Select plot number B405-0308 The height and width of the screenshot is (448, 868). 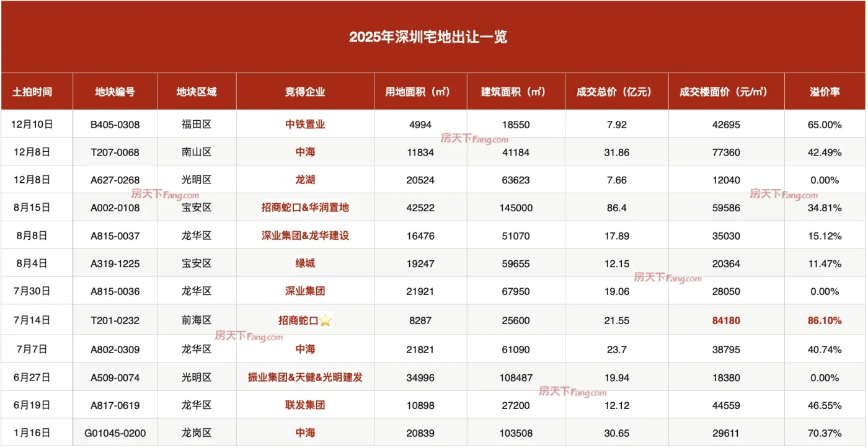[115, 125]
